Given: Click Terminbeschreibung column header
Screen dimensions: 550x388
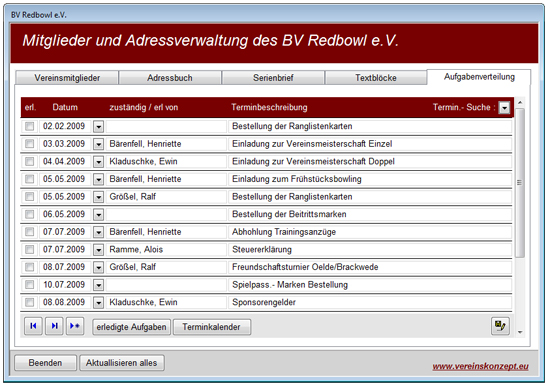Looking at the screenshot, I should (269, 107).
